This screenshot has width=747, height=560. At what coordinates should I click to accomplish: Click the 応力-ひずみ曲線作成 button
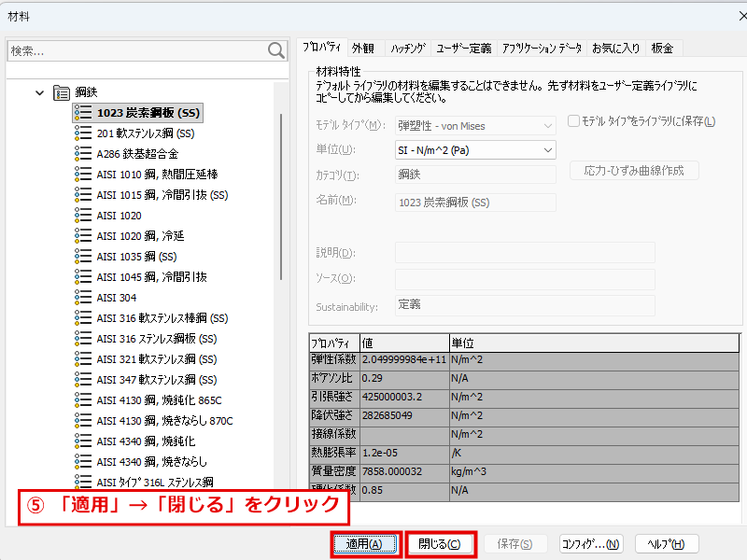click(x=634, y=171)
